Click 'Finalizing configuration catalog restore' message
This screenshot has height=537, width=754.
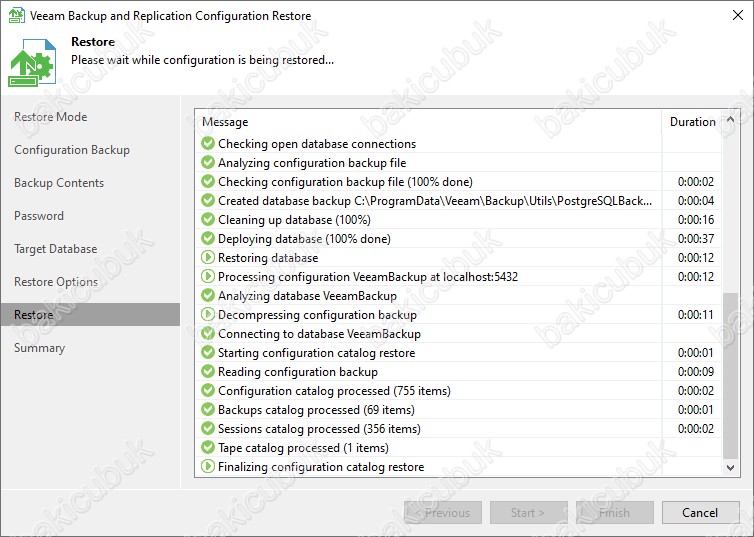pos(321,467)
